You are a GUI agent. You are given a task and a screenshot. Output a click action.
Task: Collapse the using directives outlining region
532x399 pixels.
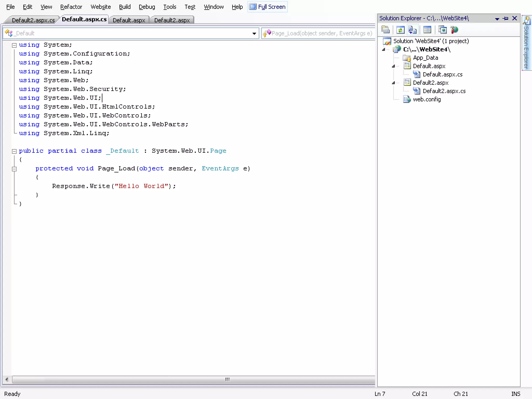[14, 45]
